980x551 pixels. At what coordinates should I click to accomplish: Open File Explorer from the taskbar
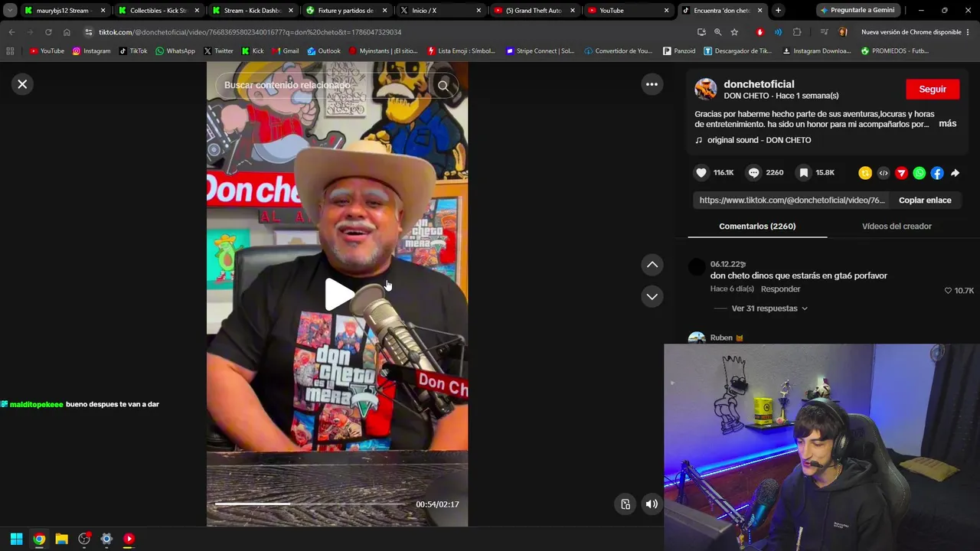point(62,539)
